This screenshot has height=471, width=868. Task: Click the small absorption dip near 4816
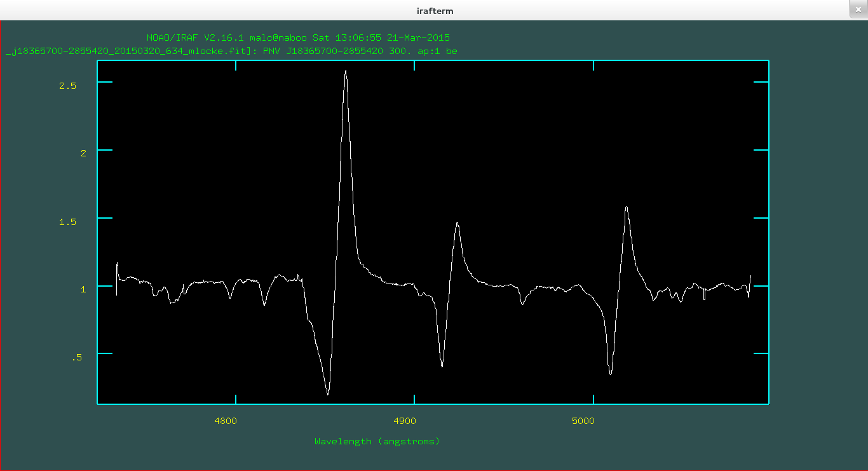264,305
